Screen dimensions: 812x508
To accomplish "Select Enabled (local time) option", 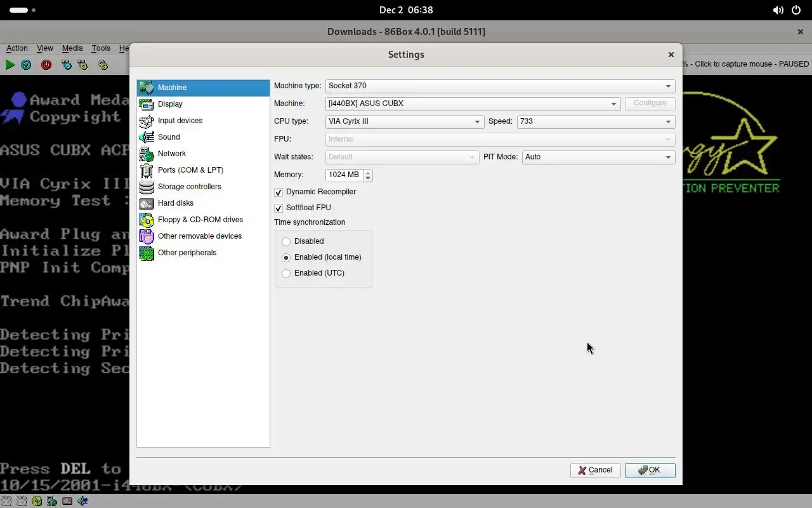I will pyautogui.click(x=286, y=257).
